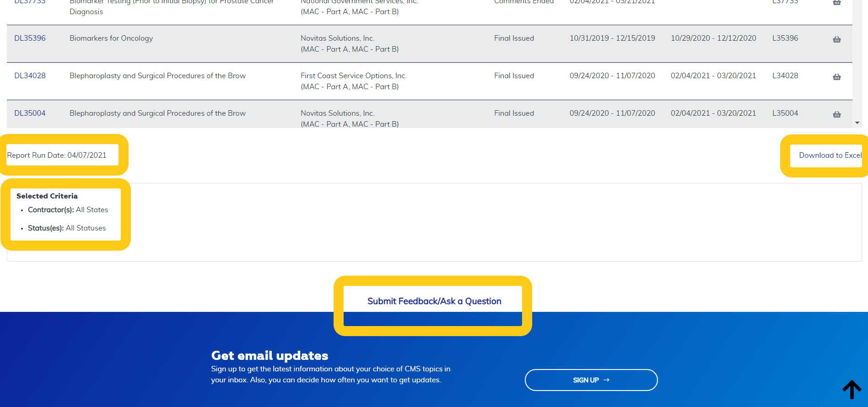Open Submit Feedback/Ask a Question
Screen dimensions: 868x407
point(434,301)
